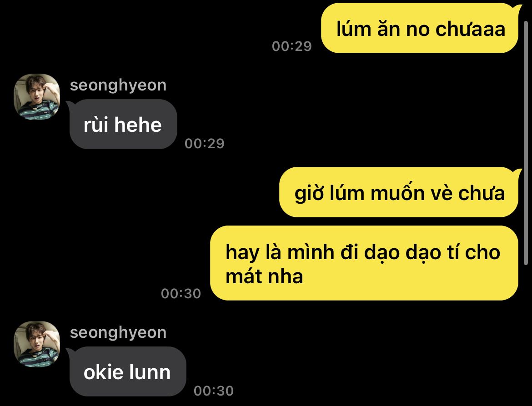This screenshot has width=532, height=406.
Task: Click the chat scrollbar thumb
Action: [526, 142]
